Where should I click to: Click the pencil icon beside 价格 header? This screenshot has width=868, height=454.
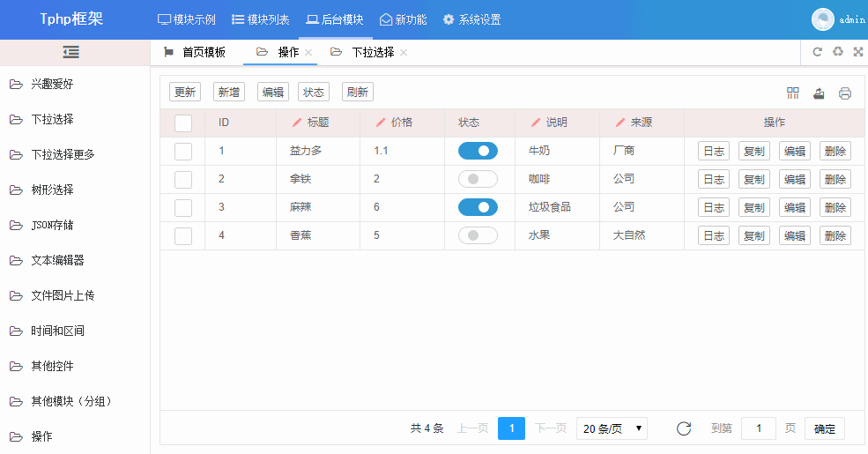pyautogui.click(x=381, y=123)
